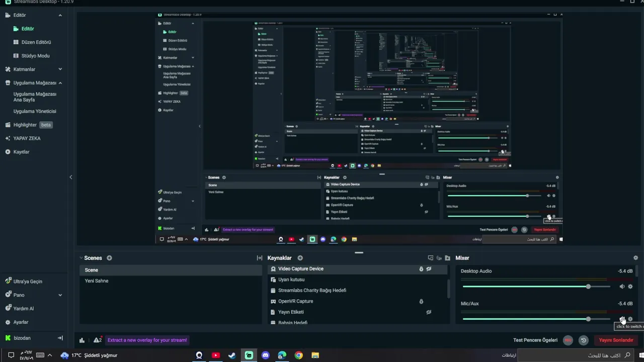Image resolution: width=644 pixels, height=362 pixels.
Task: Toggle the REC recording button
Action: 568,340
